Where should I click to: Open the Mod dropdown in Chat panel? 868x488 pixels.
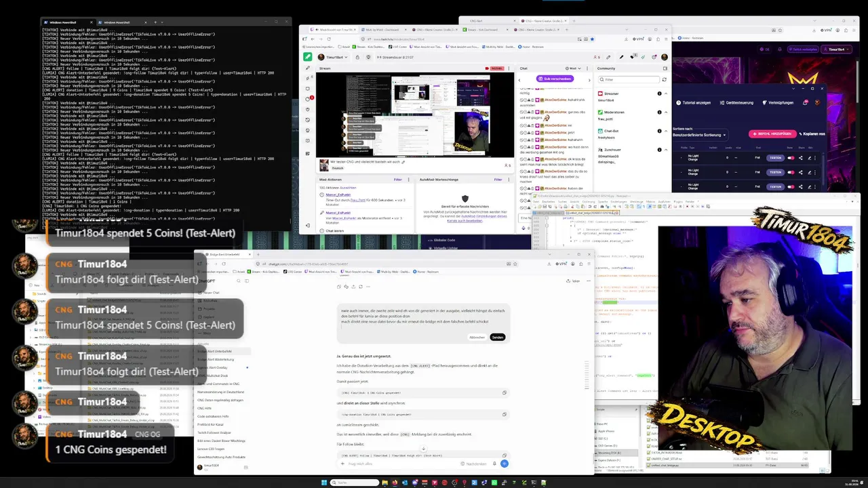573,68
